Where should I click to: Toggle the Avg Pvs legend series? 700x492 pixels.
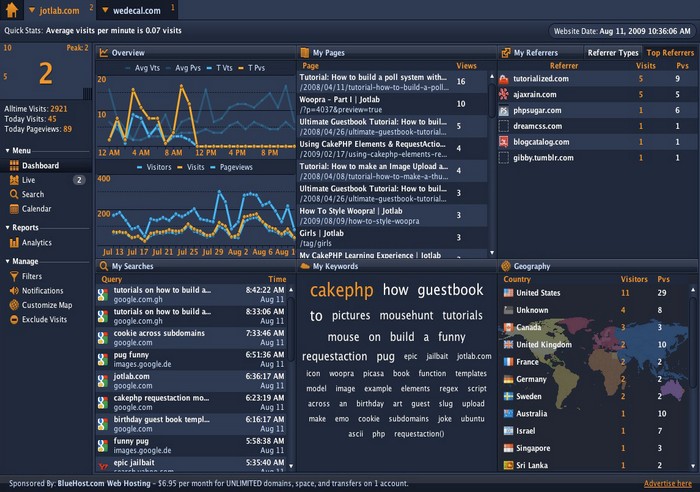(183, 68)
